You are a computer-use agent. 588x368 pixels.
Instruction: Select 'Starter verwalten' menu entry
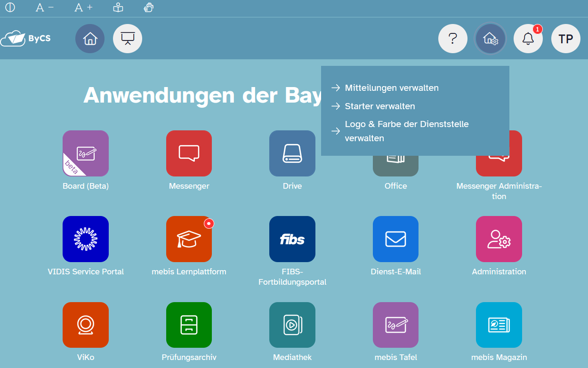click(379, 106)
